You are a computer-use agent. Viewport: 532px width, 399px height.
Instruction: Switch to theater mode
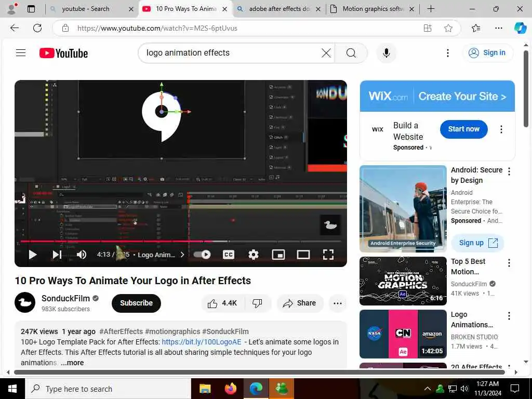coord(303,255)
